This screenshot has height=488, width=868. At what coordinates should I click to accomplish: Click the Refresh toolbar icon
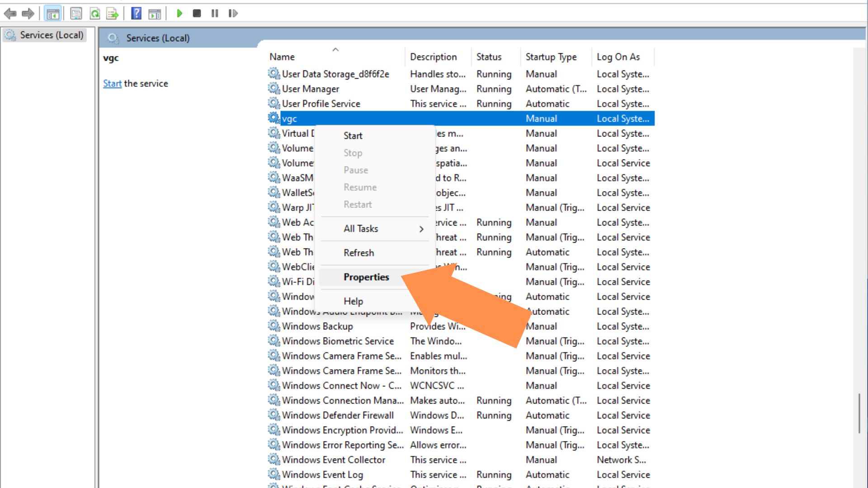click(94, 14)
